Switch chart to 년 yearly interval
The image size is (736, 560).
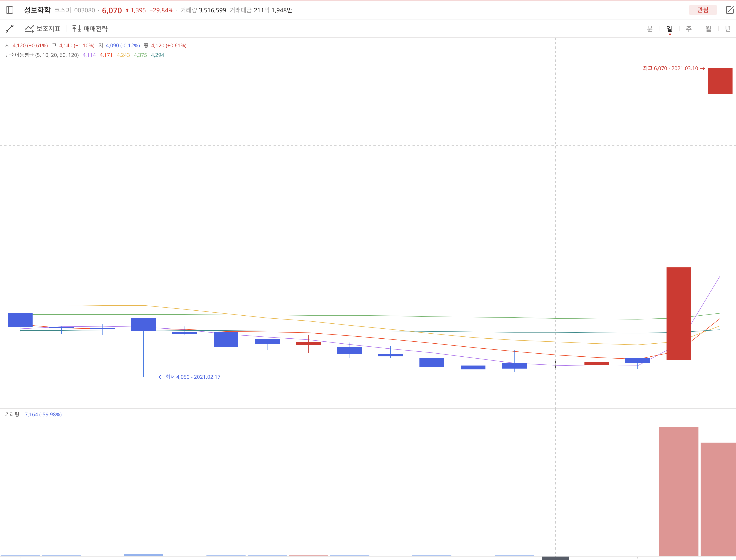coord(728,29)
